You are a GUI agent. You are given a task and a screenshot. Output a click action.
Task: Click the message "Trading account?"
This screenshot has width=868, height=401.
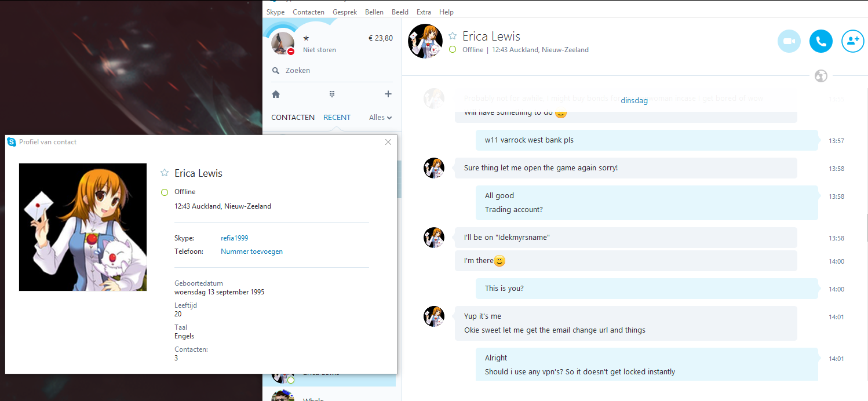click(514, 210)
